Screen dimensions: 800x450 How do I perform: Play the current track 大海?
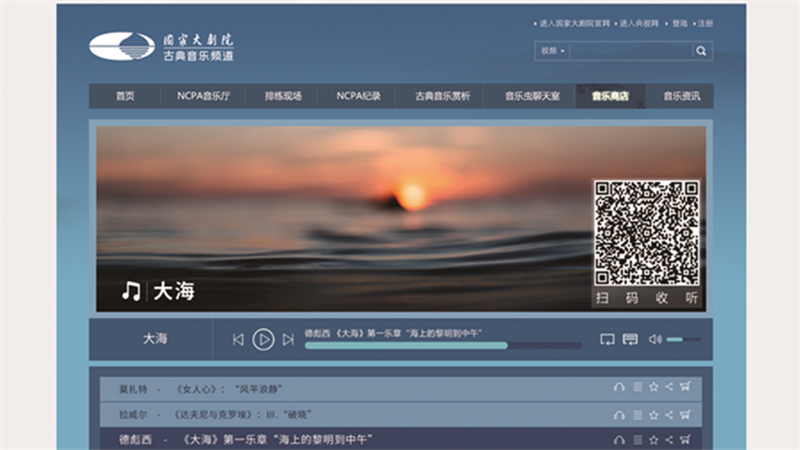tap(263, 339)
